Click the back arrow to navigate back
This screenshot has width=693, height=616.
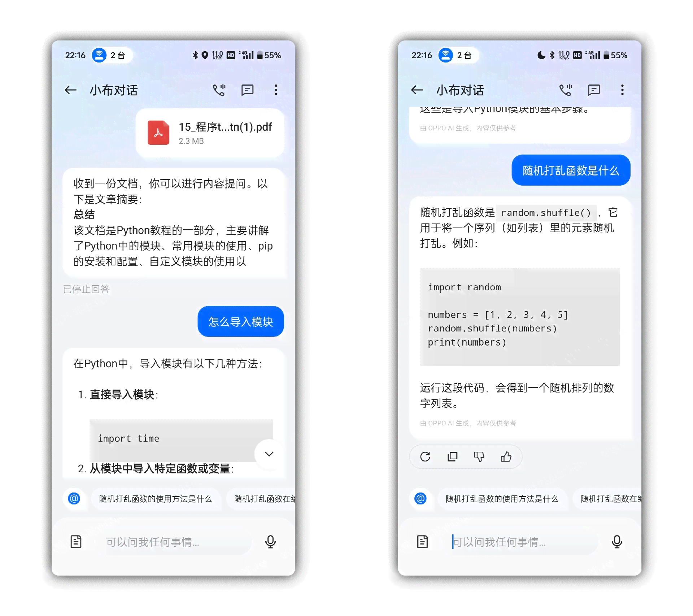click(70, 90)
